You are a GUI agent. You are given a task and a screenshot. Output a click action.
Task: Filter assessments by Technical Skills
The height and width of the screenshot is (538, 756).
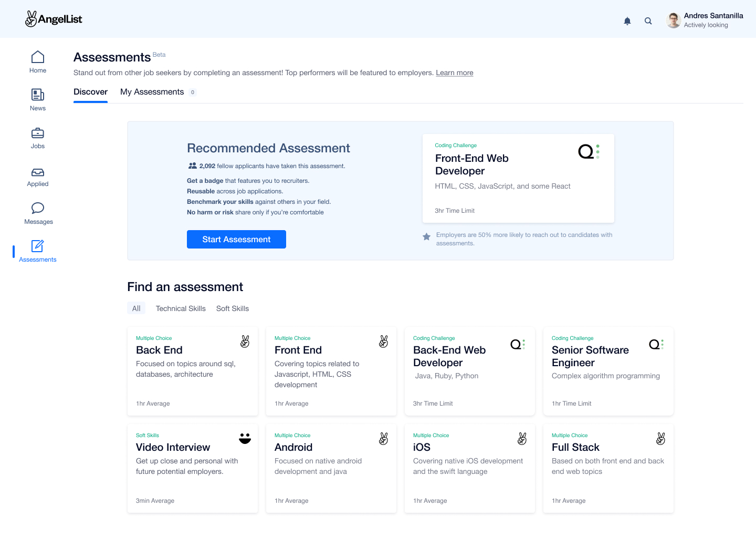[181, 308]
